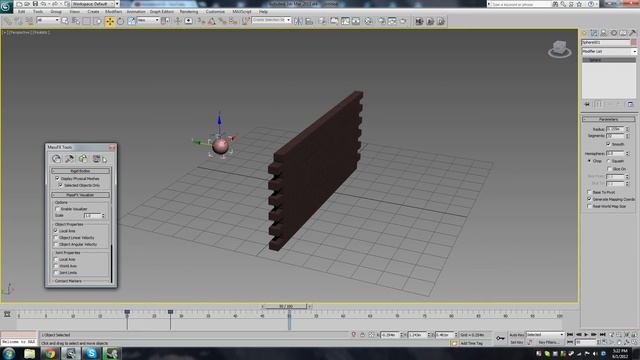Toggle Selected Objects Only checkbox
The height and width of the screenshot is (360, 640).
[60, 185]
